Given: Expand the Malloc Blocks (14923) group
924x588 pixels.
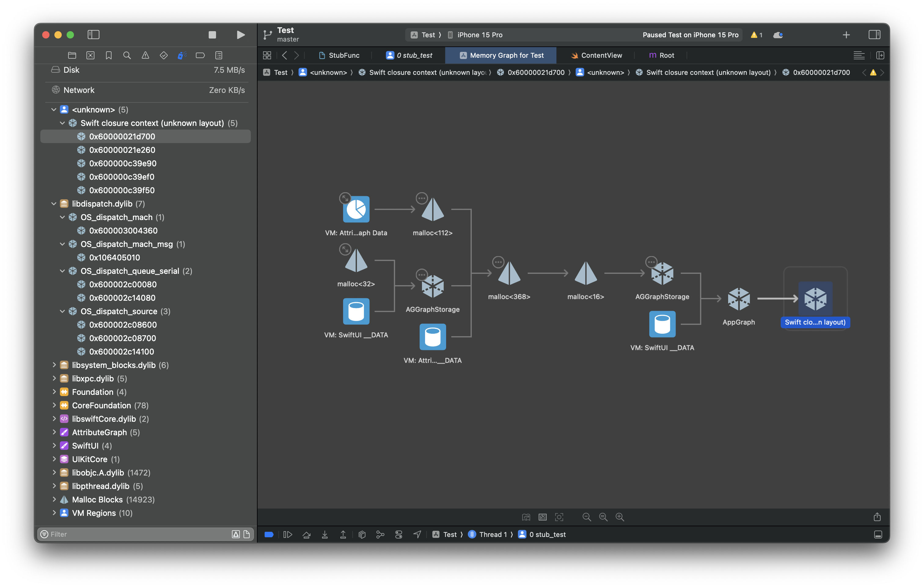Looking at the screenshot, I should pos(54,499).
